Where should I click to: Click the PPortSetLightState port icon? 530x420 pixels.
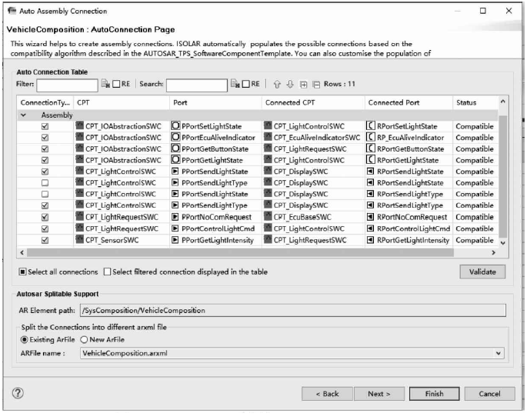(175, 126)
